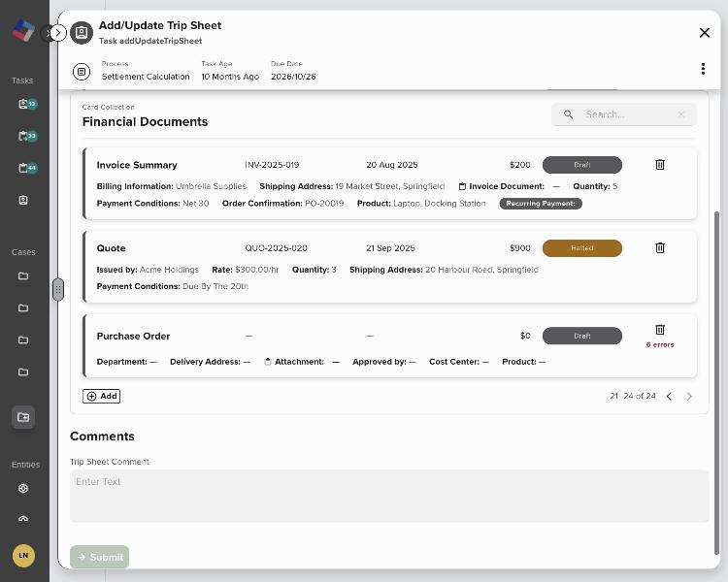The height and width of the screenshot is (582, 728).
Task: Click the Invoice Document attachment icon
Action: (462, 186)
